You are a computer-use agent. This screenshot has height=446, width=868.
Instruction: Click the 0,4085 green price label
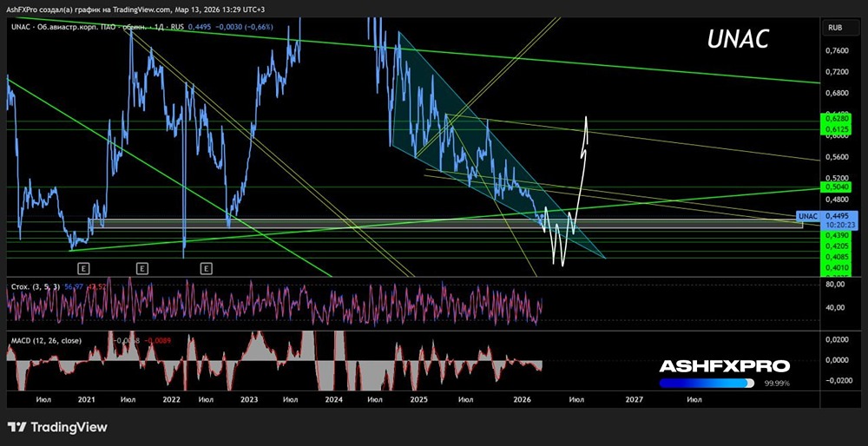point(836,257)
